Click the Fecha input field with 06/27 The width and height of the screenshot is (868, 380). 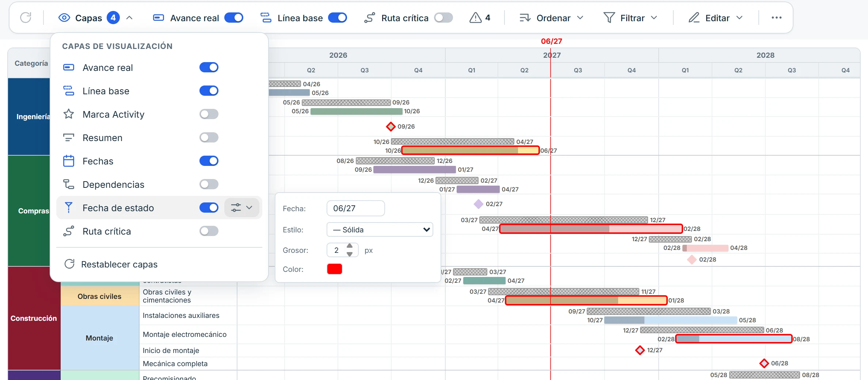click(356, 208)
